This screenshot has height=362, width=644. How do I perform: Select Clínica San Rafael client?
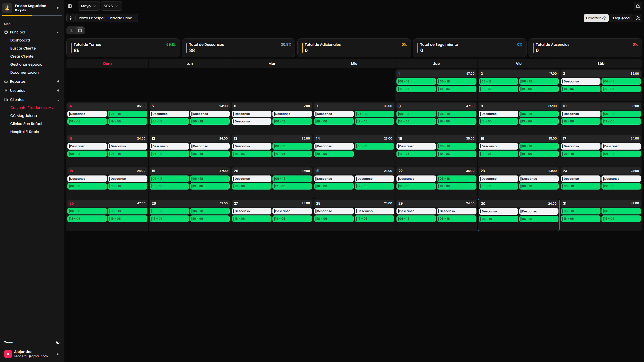click(x=26, y=124)
